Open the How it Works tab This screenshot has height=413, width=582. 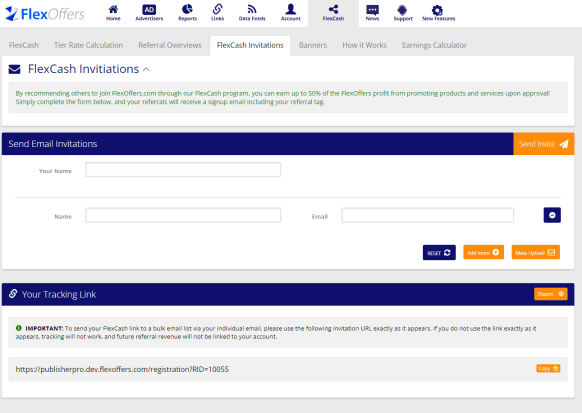(x=364, y=45)
